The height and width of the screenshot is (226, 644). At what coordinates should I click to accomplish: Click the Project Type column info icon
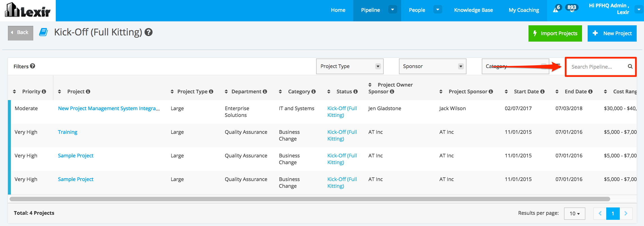[x=211, y=91]
